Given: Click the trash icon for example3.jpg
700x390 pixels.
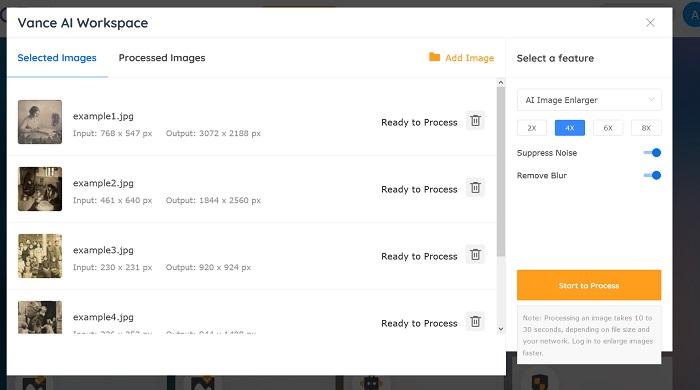Looking at the screenshot, I should tap(475, 255).
